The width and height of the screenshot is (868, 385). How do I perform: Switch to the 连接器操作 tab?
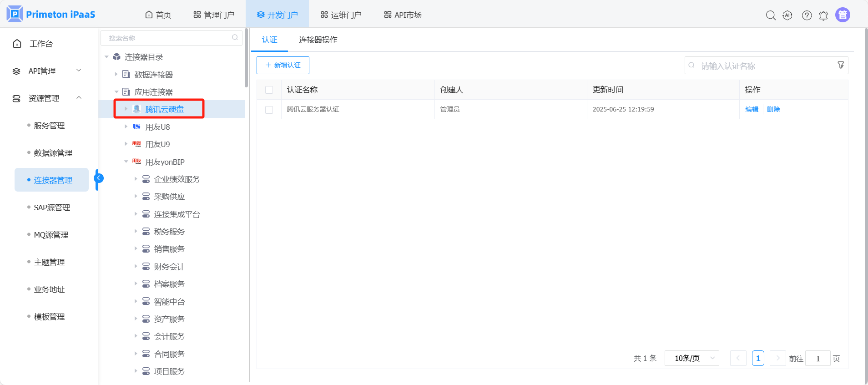click(x=318, y=40)
